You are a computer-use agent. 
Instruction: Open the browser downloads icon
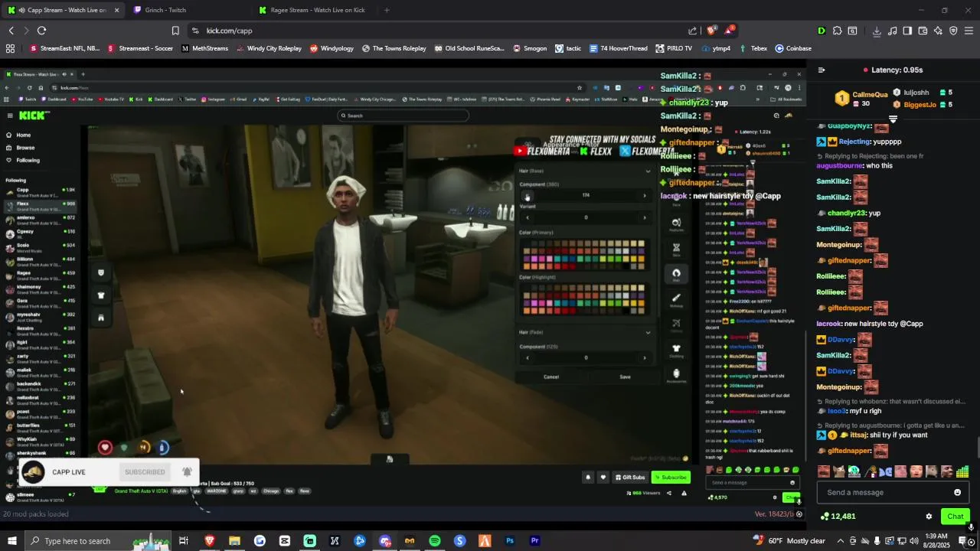pos(877,31)
